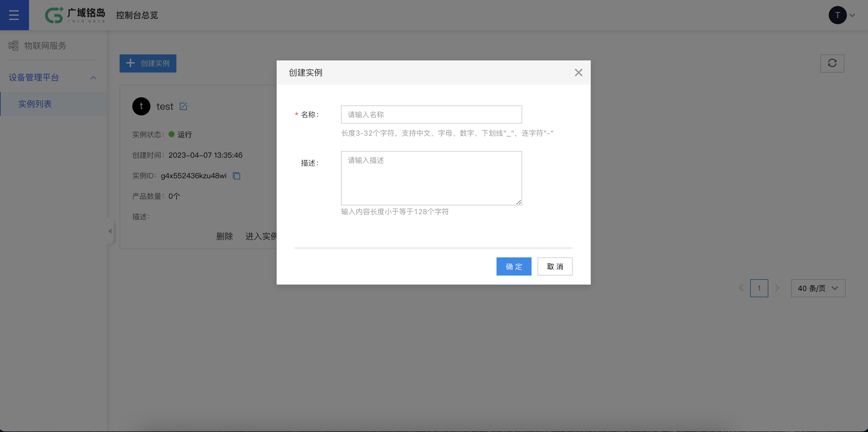Cancel with the 取消 button
Viewport: 868px width, 432px height.
555,266
